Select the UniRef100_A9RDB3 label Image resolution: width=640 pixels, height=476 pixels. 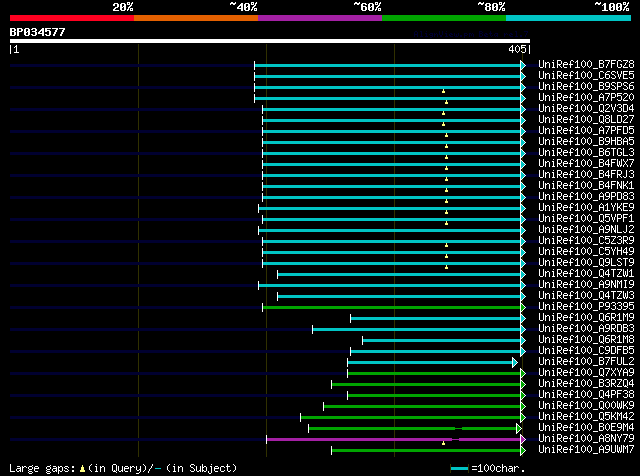click(586, 329)
